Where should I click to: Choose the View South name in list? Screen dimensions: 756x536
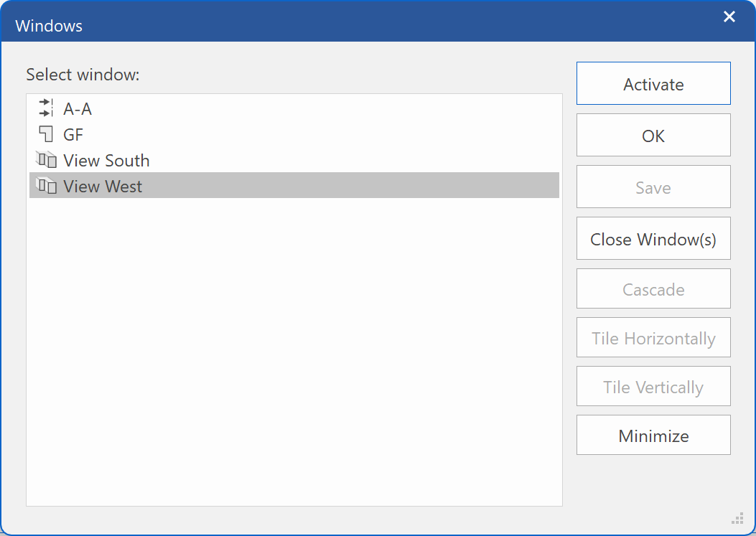pyautogui.click(x=106, y=161)
